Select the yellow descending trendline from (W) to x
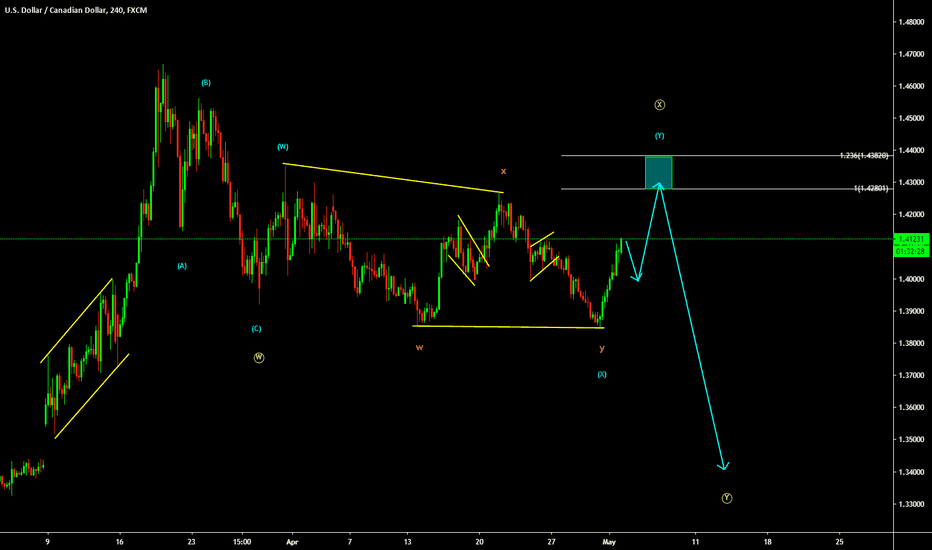This screenshot has width=932, height=550. coord(393,178)
